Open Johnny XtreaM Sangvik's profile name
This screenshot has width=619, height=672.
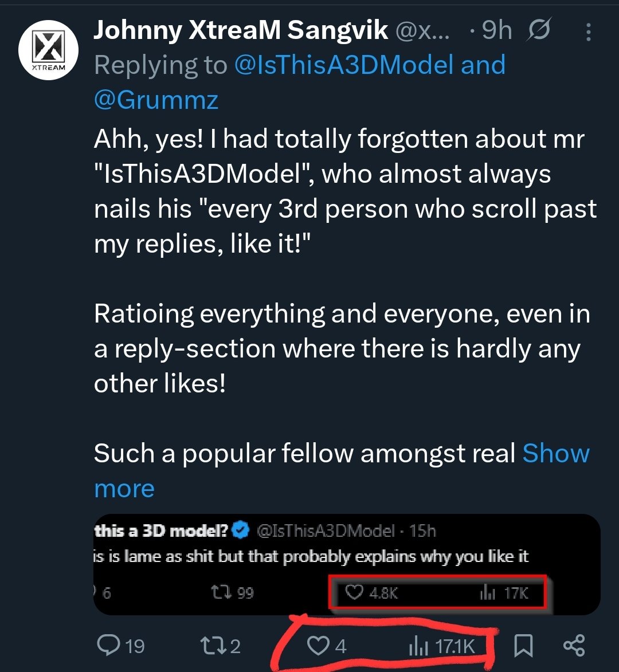pyautogui.click(x=241, y=30)
